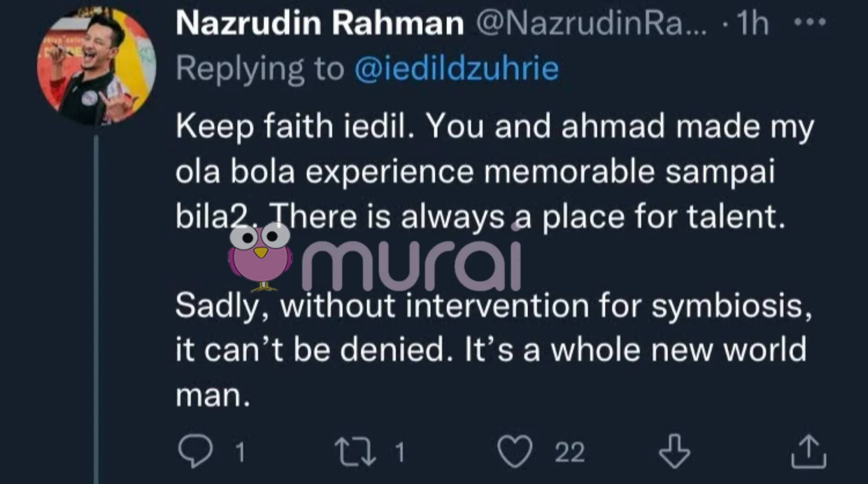This screenshot has height=484, width=868.
Task: Click the reply speech bubble icon
Action: (x=195, y=451)
